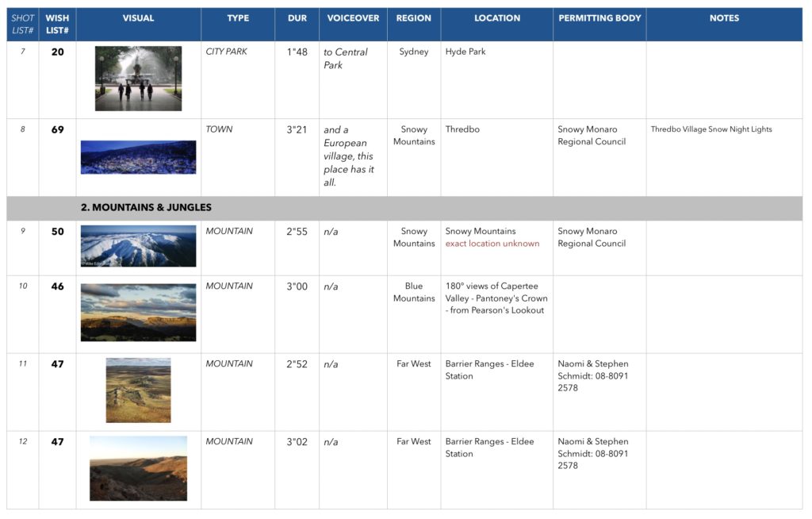The height and width of the screenshot is (519, 812).
Task: Select the '2. MOUNTAINS & JUNGLES' section row
Action: (x=404, y=208)
